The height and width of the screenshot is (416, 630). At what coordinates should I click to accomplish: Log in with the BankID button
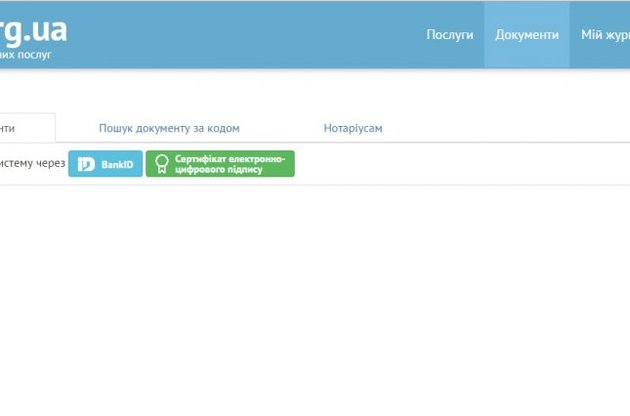click(x=105, y=164)
